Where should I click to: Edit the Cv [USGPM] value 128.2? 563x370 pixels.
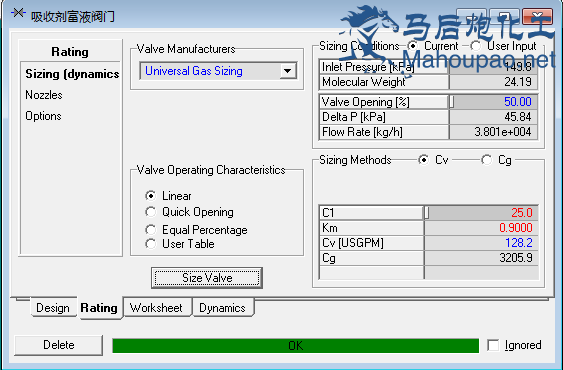click(481, 243)
